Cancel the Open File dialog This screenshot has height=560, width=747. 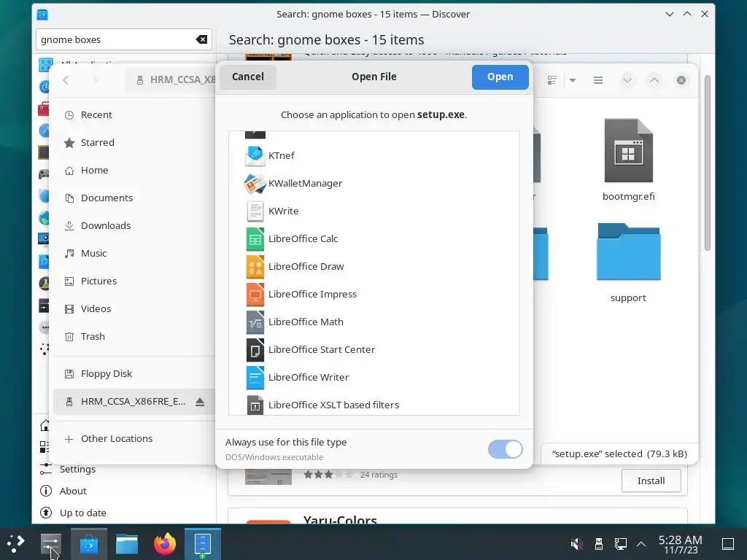click(248, 77)
